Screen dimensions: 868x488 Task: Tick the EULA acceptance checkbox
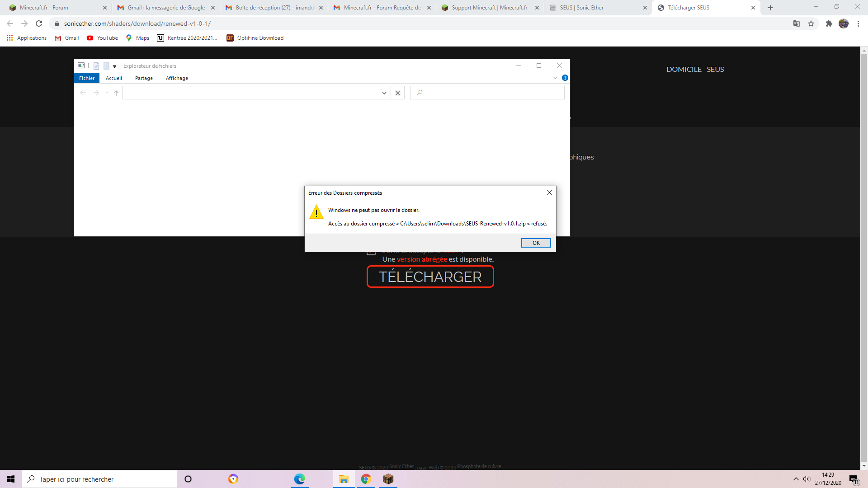click(x=371, y=251)
